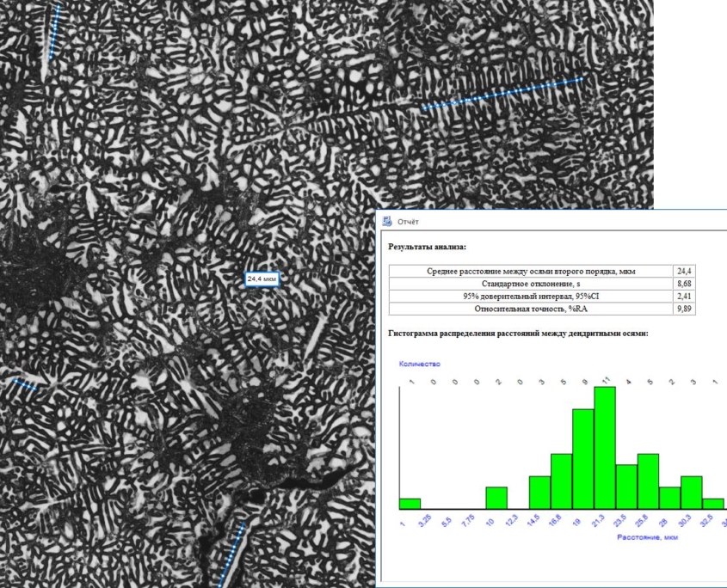
Task: Click the small histogram bar above 1
Action: (410, 504)
